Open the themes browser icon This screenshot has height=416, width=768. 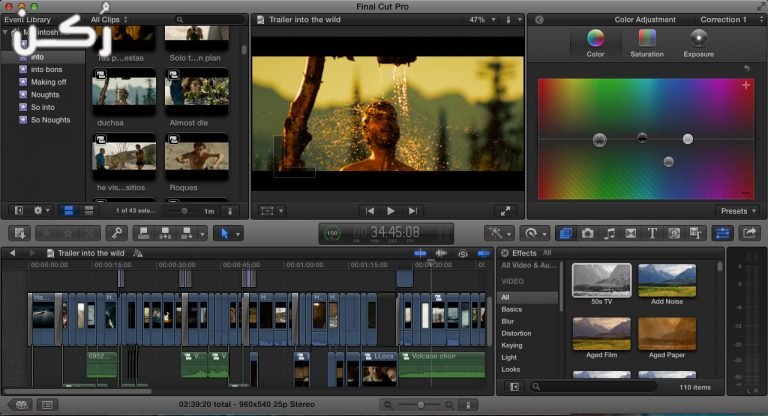pyautogui.click(x=696, y=233)
